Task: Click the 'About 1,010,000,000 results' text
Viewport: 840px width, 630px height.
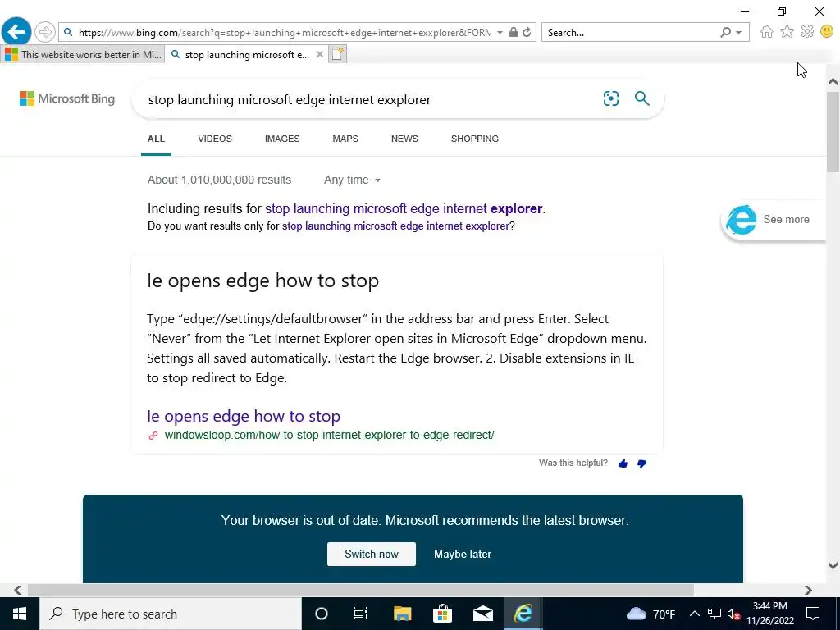Action: click(219, 180)
